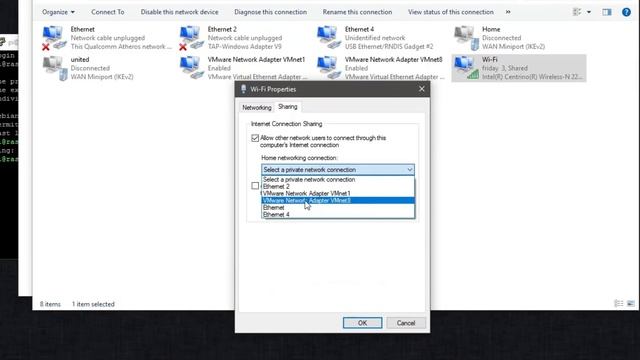
Task: Choose VMware Network Adapter VMnet1 from list
Action: 338,193
